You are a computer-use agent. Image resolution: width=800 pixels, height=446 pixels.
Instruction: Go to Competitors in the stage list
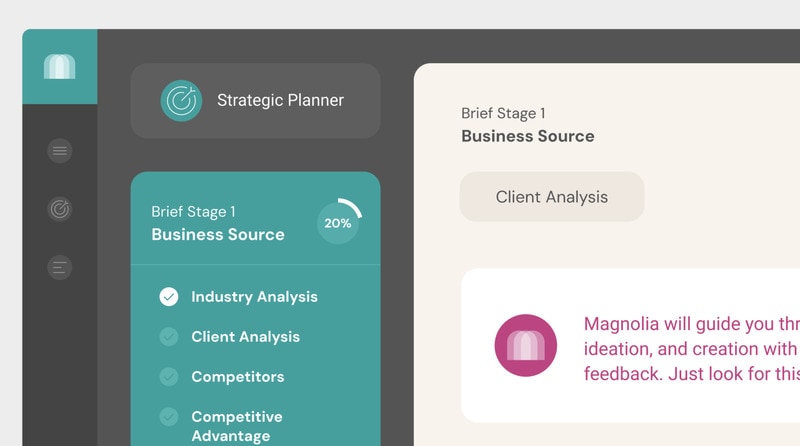point(237,377)
